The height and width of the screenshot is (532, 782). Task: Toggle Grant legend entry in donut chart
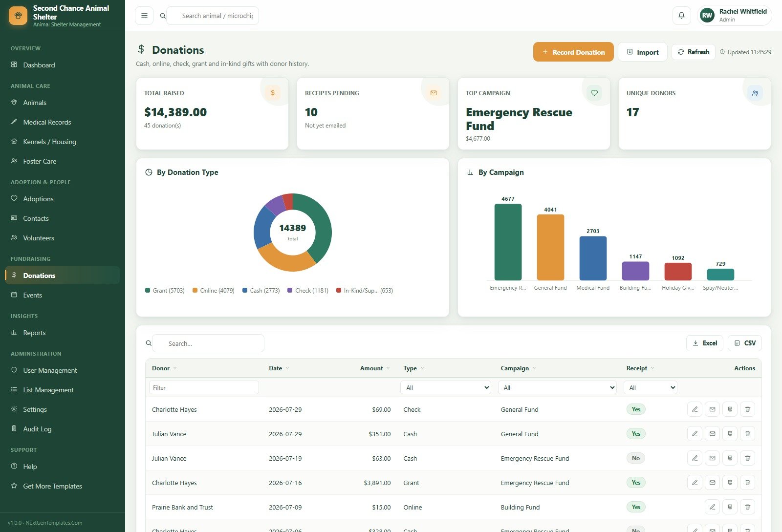pyautogui.click(x=165, y=291)
